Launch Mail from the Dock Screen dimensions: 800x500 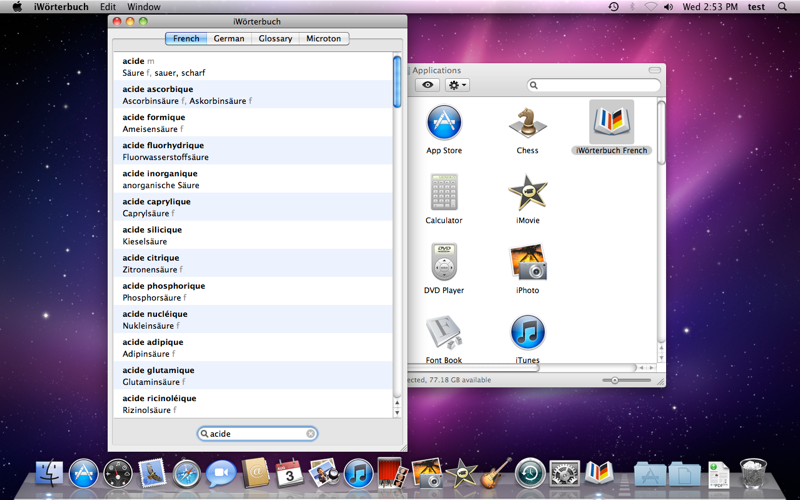pyautogui.click(x=152, y=473)
